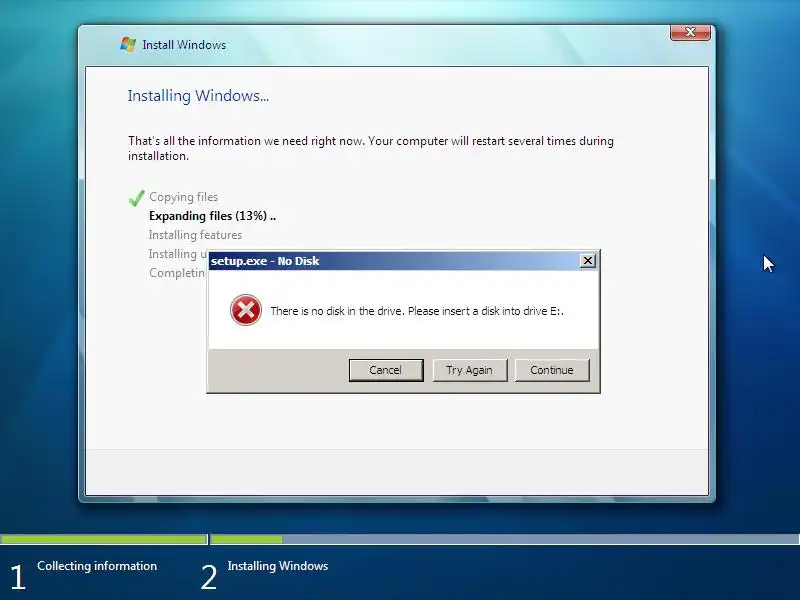800x600 pixels.
Task: Click the Installing Windows stage progress bar
Action: coord(505,539)
